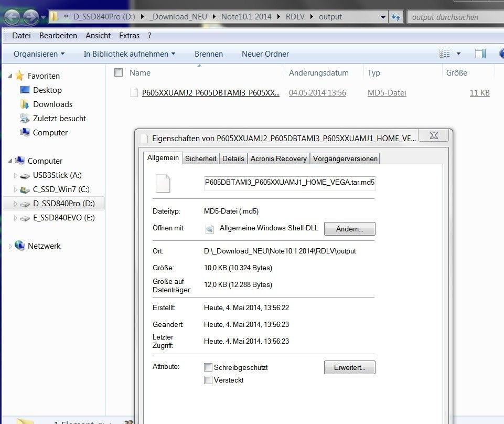The height and width of the screenshot is (424, 504).
Task: Switch to the Acronis Recovery tab
Action: [x=278, y=158]
